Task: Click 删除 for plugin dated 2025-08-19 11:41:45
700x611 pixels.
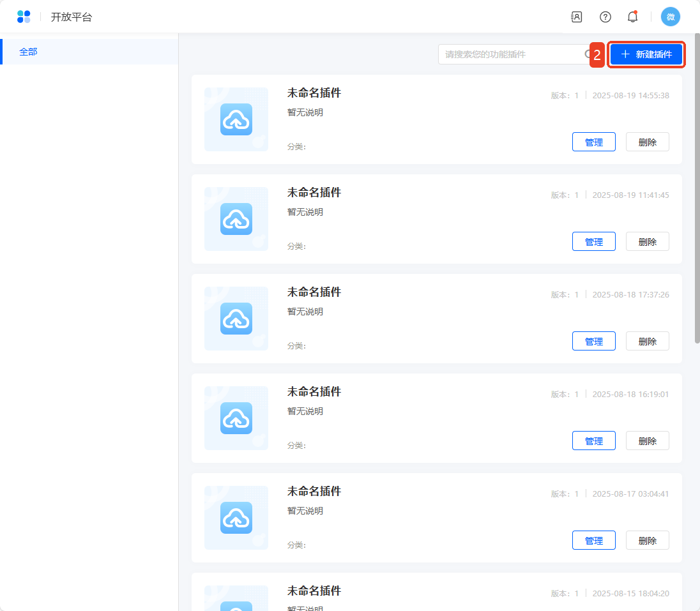Action: point(647,242)
